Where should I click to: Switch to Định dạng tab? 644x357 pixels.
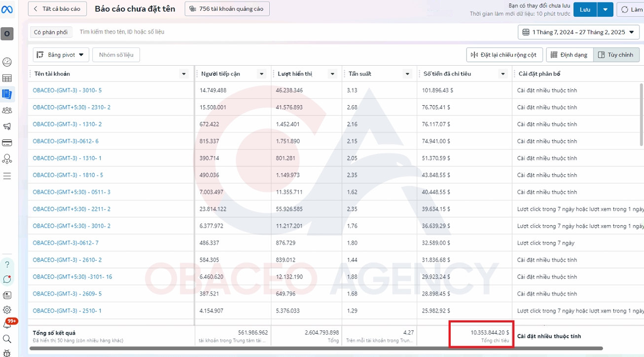click(x=570, y=55)
